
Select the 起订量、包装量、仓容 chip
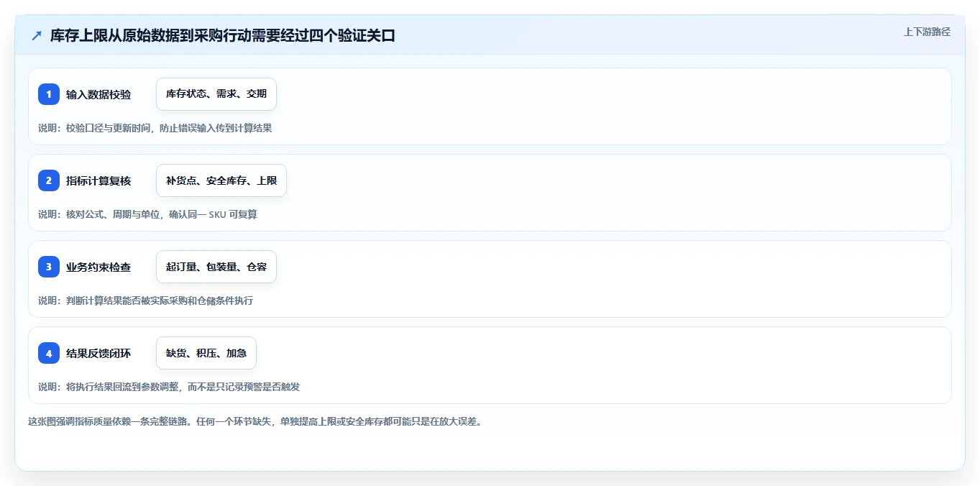(x=216, y=267)
